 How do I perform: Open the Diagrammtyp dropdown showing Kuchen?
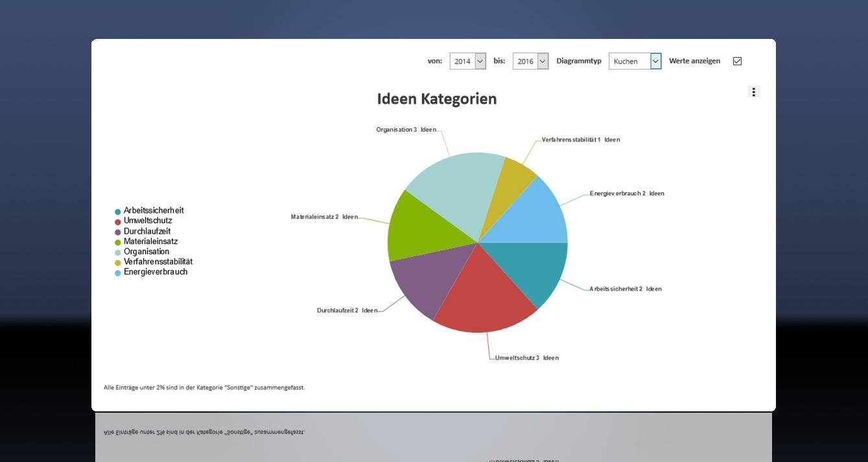coord(635,61)
